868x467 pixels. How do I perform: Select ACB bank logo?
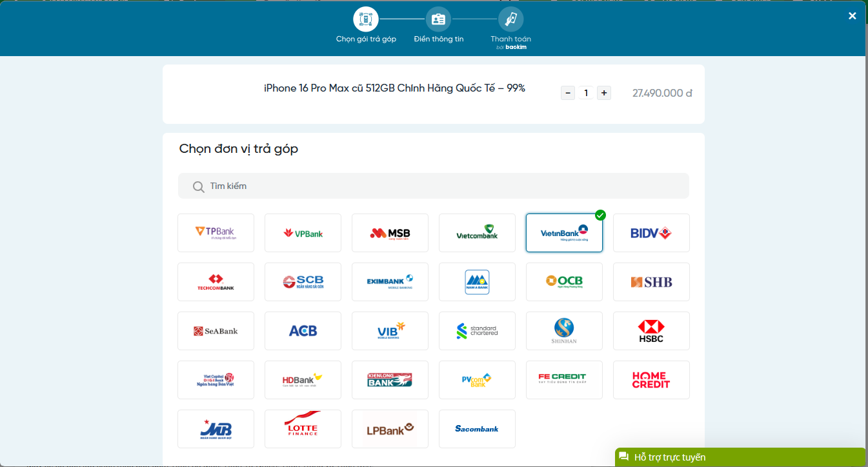(303, 331)
